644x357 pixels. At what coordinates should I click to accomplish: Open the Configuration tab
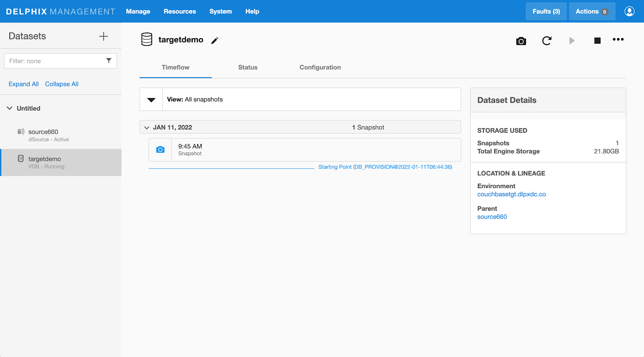(x=320, y=68)
